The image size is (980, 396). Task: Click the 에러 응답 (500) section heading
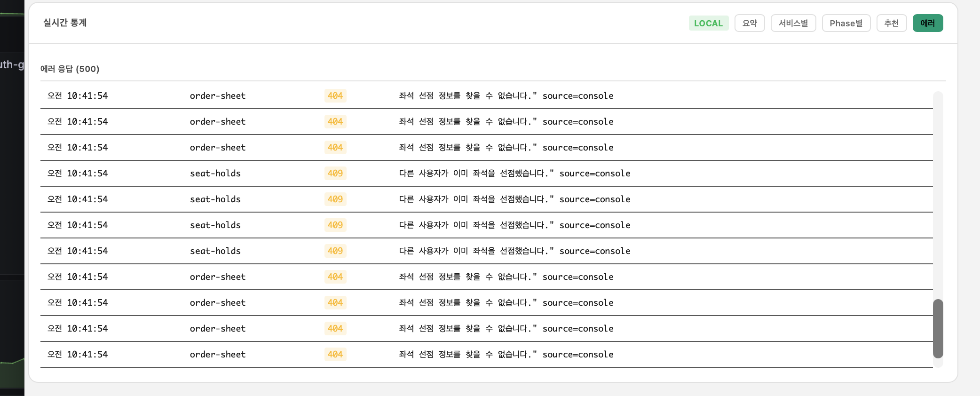coord(70,69)
